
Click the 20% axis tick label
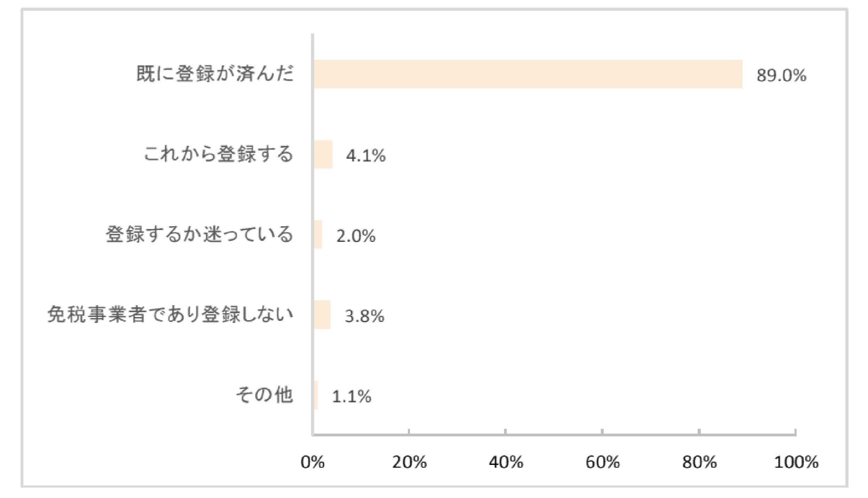(x=409, y=463)
